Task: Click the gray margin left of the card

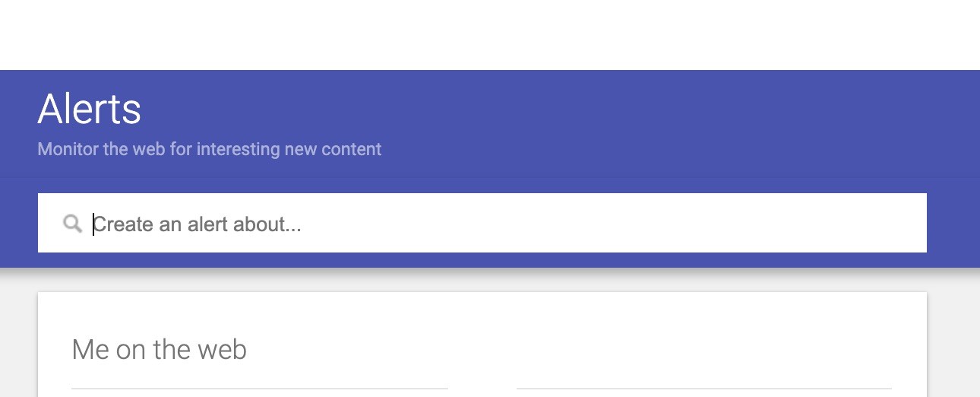Action: click(x=18, y=342)
